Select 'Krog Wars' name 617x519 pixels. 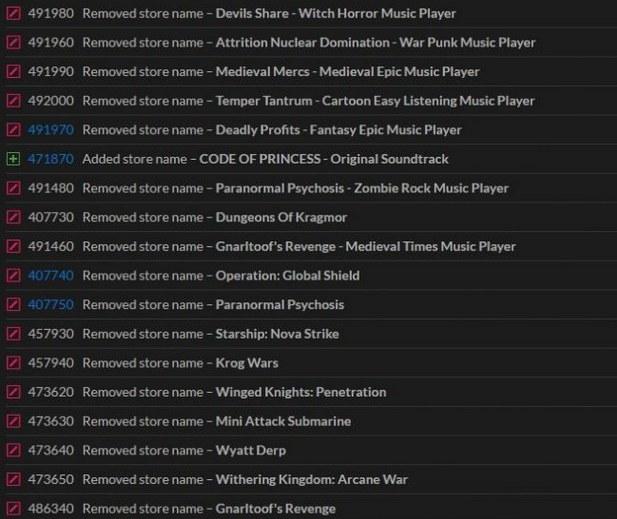[247, 363]
